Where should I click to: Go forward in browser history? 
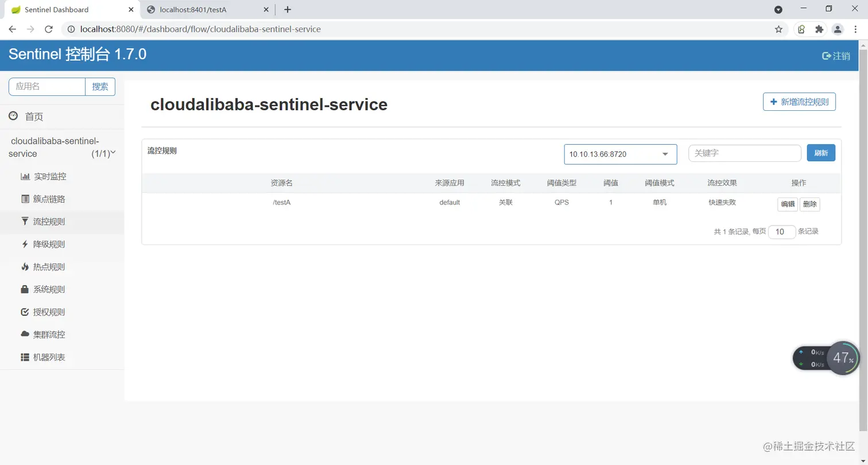[30, 29]
